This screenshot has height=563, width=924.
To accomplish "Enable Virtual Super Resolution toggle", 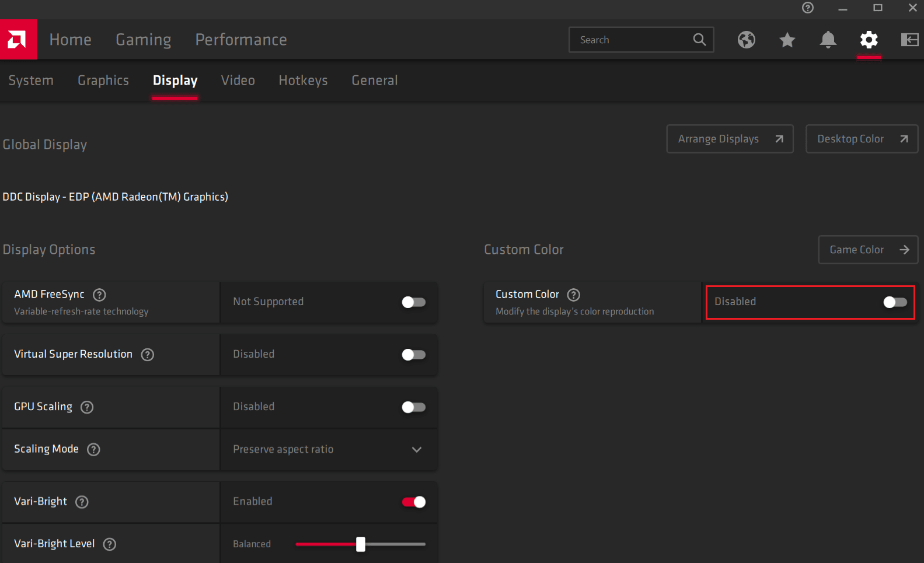I will 413,355.
